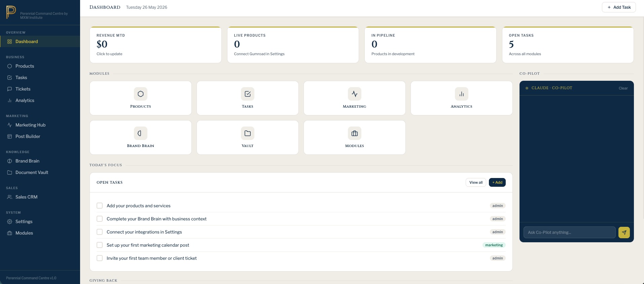Open the Products module card icon

pyautogui.click(x=141, y=94)
